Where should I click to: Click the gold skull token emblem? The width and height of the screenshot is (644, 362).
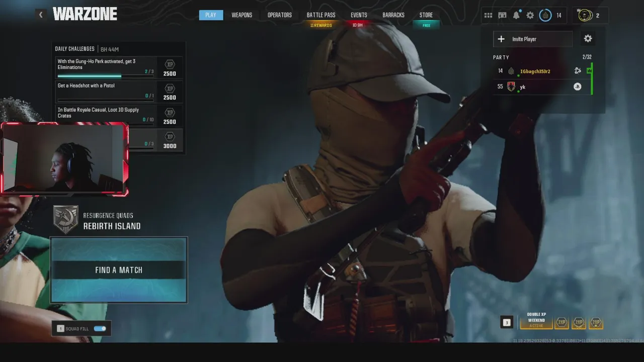pos(585,15)
